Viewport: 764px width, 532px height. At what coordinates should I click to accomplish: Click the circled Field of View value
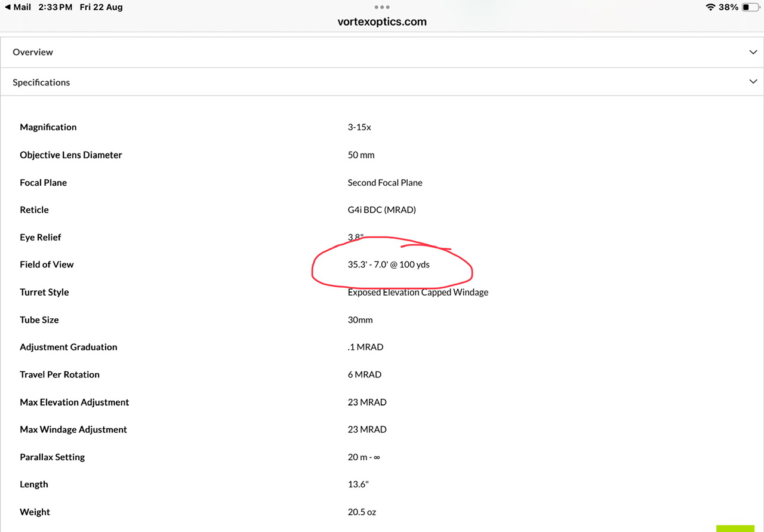click(x=389, y=265)
